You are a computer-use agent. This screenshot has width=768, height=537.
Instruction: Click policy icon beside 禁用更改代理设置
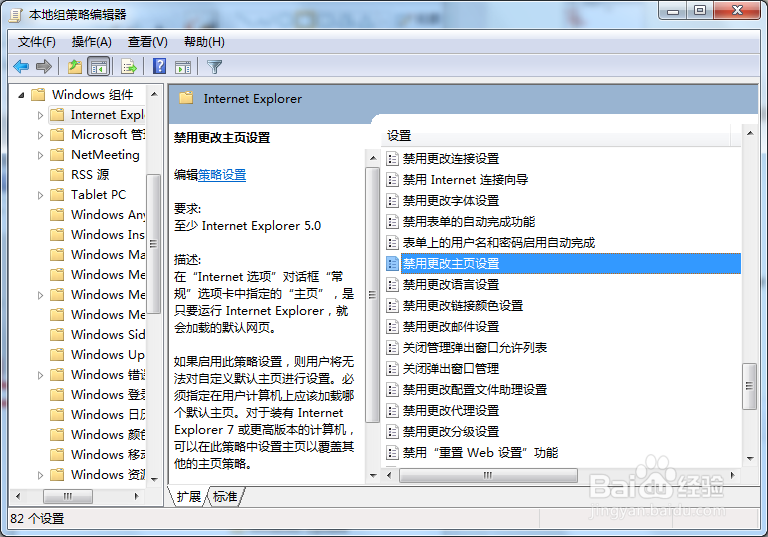click(x=392, y=411)
